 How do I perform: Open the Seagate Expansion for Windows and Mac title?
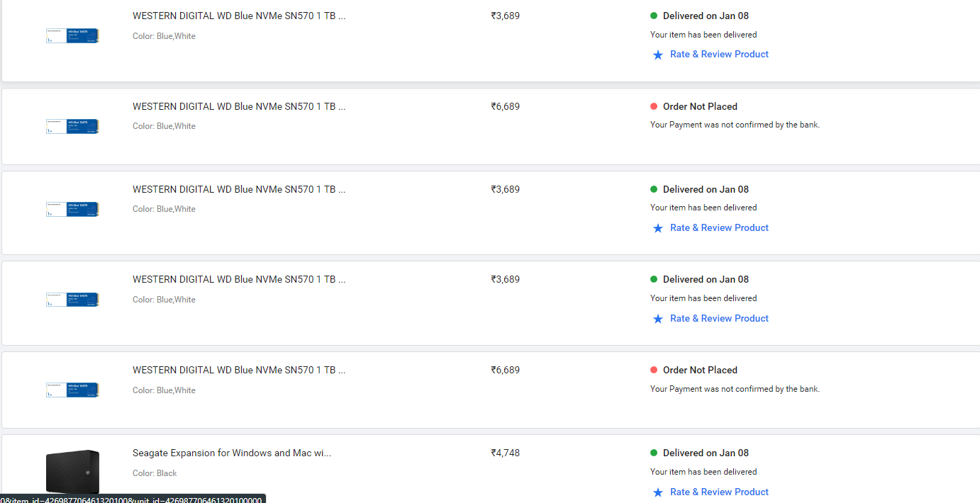coord(232,453)
